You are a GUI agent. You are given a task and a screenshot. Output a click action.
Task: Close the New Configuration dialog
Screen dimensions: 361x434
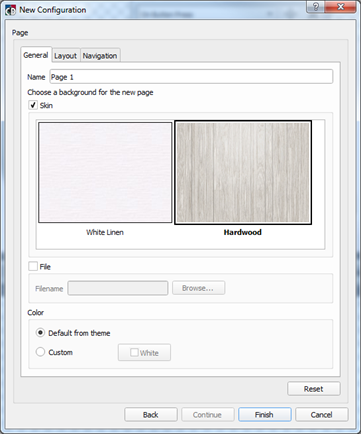[340, 7]
